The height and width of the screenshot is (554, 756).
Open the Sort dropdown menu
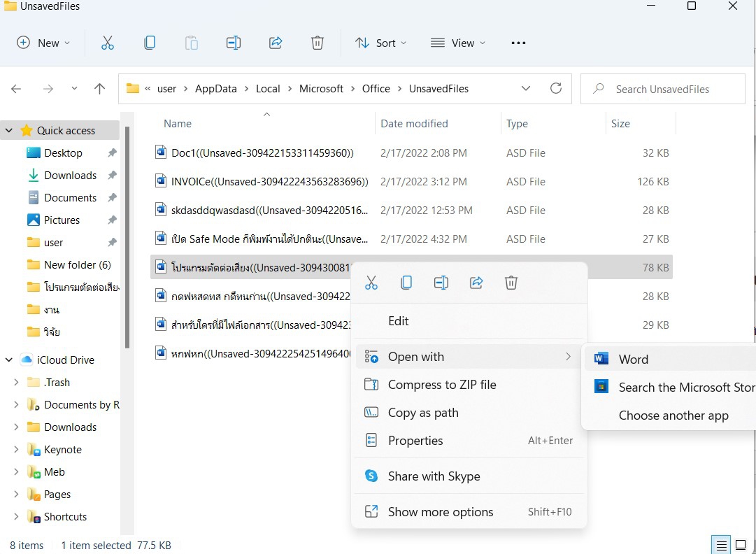[x=381, y=43]
